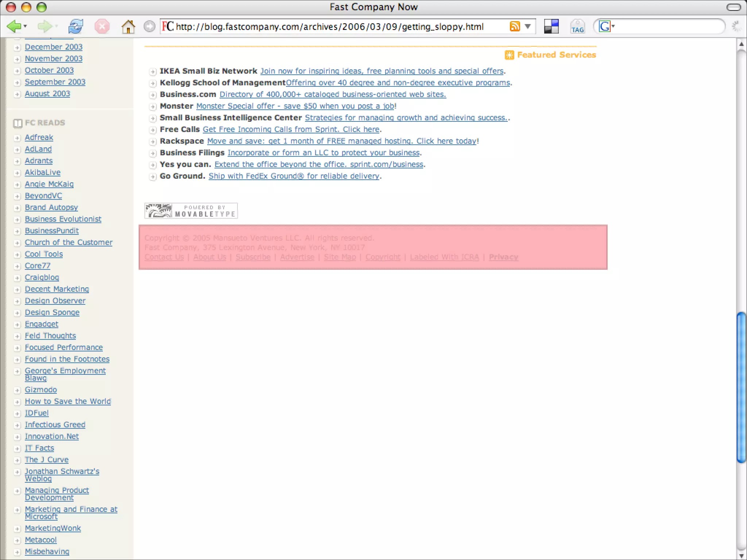Click the orange RSS feed icon
Viewport: 747px width, 560px height.
click(515, 26)
